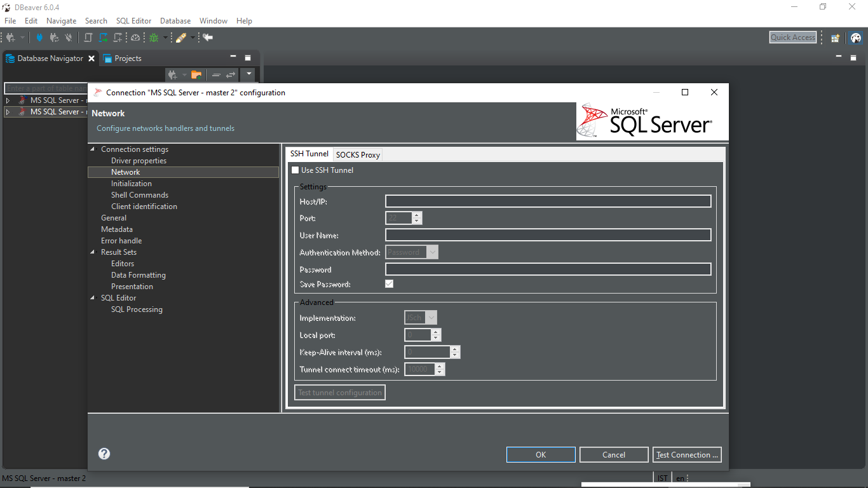Enable the Use SSH Tunnel option
This screenshot has height=488, width=868.
tap(295, 170)
